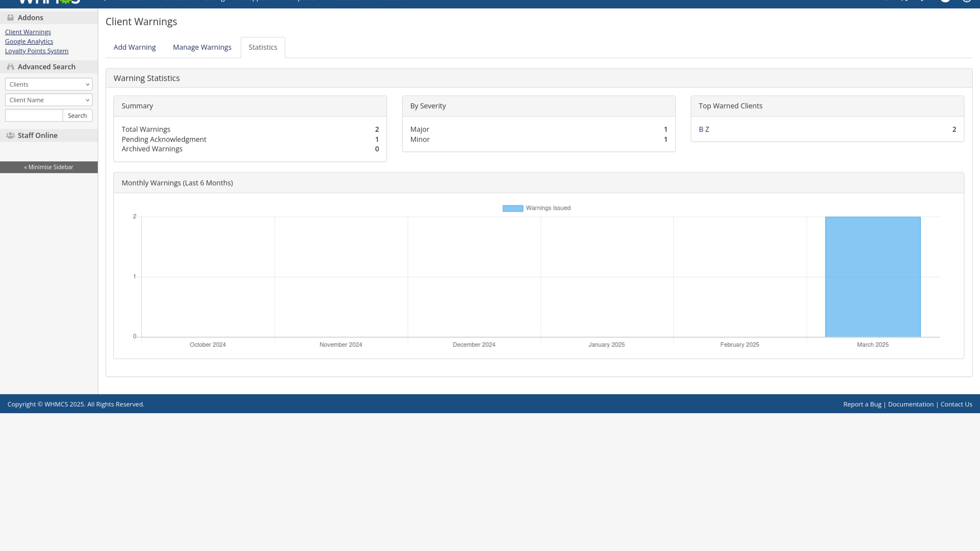Focus the Advanced Search text field
This screenshot has width=980, height=551.
click(x=34, y=116)
